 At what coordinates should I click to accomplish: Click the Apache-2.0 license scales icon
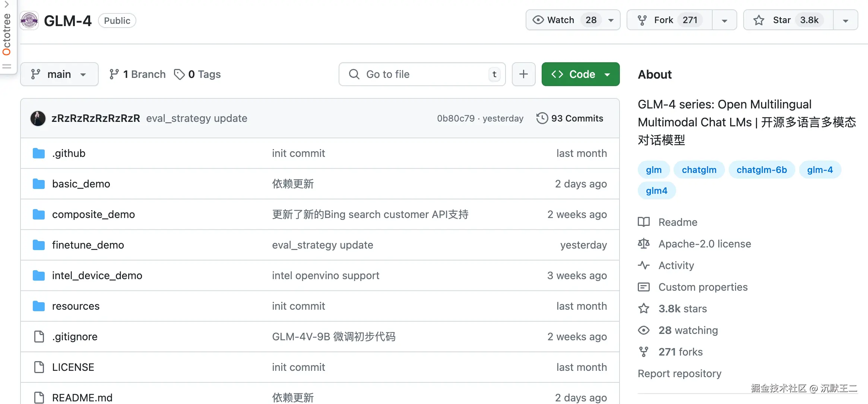(643, 244)
